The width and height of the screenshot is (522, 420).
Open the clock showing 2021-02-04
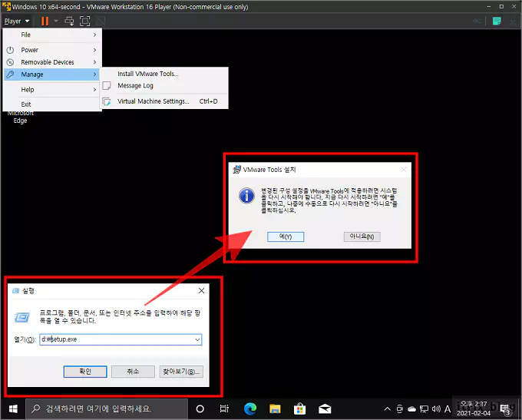(474, 409)
